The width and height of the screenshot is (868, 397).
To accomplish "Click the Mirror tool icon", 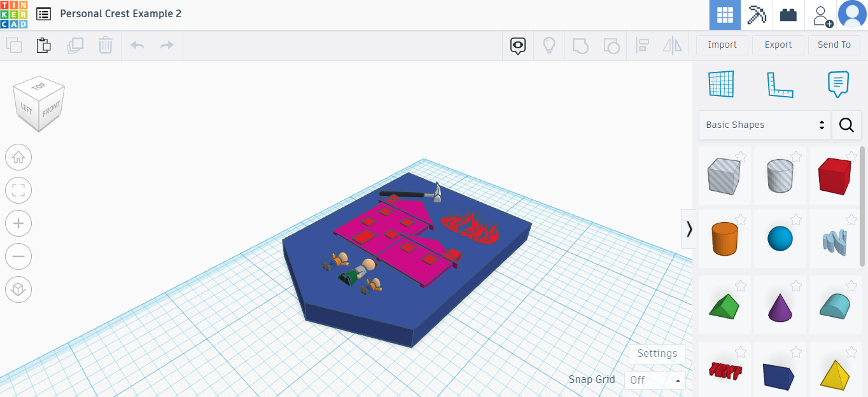I will [x=672, y=45].
